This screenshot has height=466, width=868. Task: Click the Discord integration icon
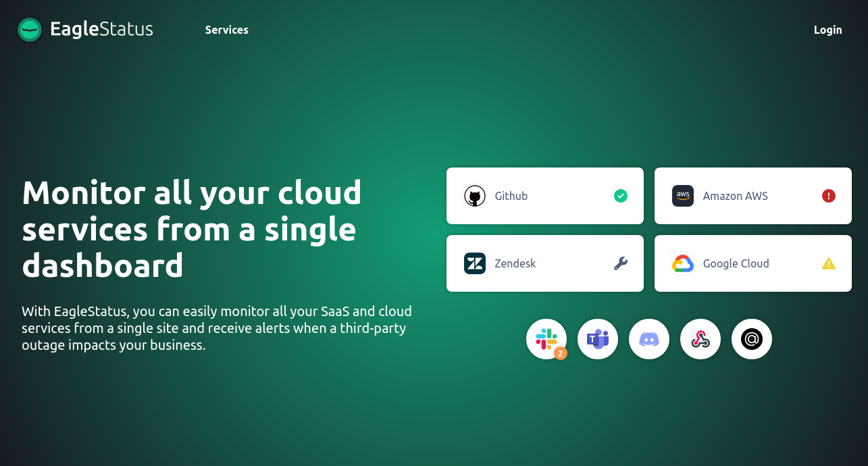(x=649, y=339)
